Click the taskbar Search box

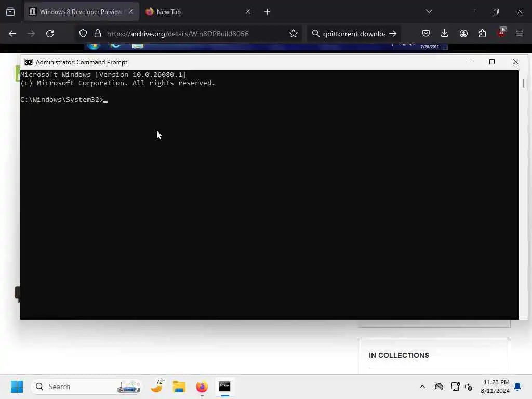click(87, 387)
